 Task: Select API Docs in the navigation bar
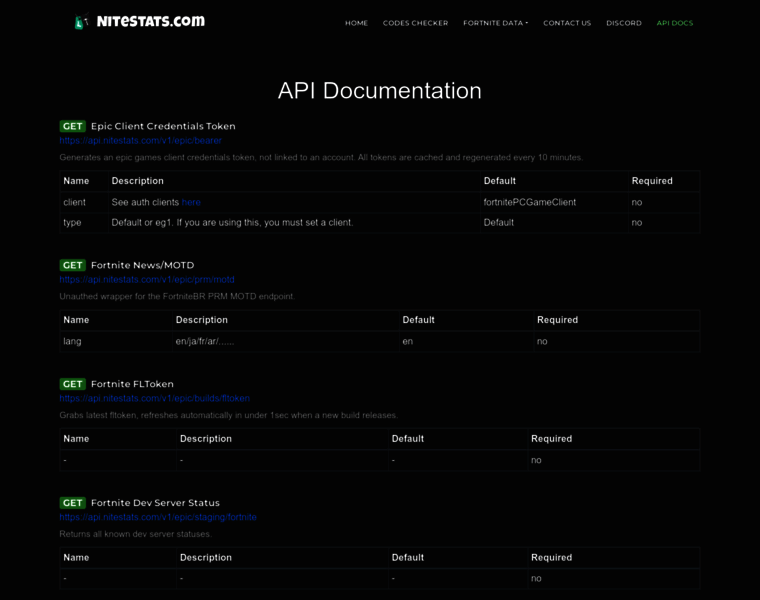675,23
